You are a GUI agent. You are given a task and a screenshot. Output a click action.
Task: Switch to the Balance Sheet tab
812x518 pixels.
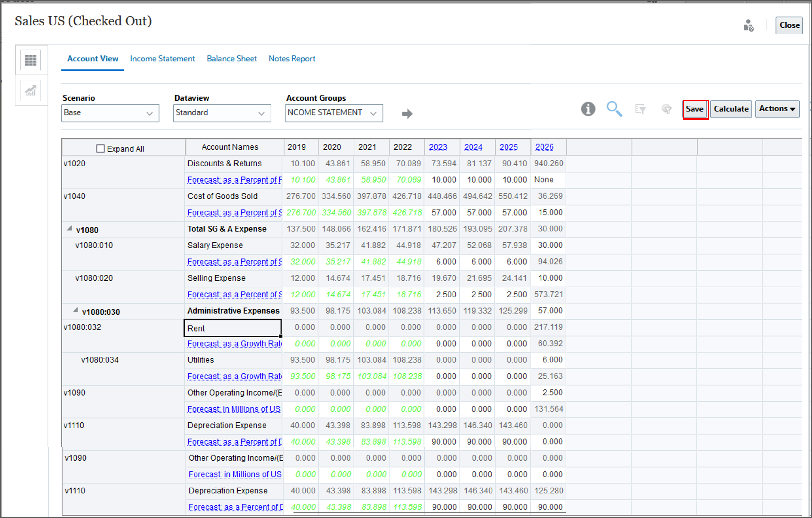(232, 59)
